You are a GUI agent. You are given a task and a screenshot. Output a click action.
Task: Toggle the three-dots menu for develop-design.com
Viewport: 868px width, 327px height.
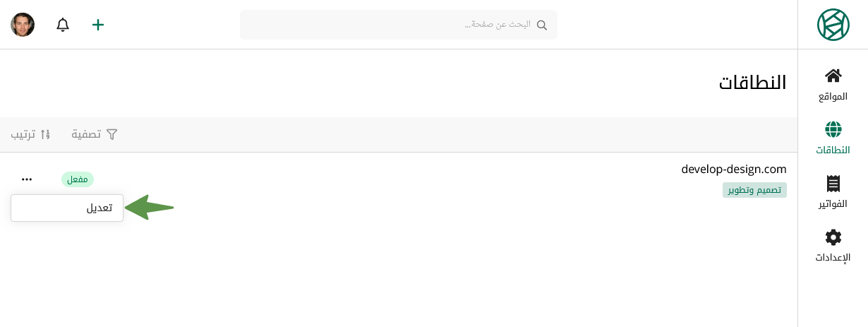click(27, 179)
